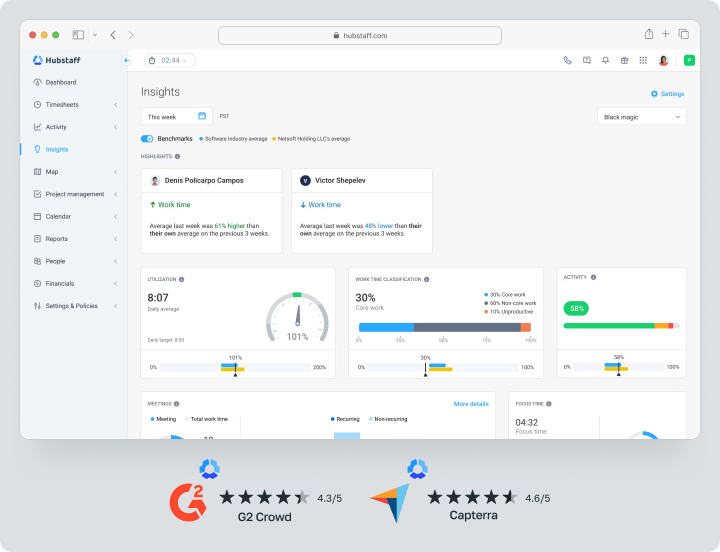
Task: Click the calendar icon in date field
Action: pos(202,116)
